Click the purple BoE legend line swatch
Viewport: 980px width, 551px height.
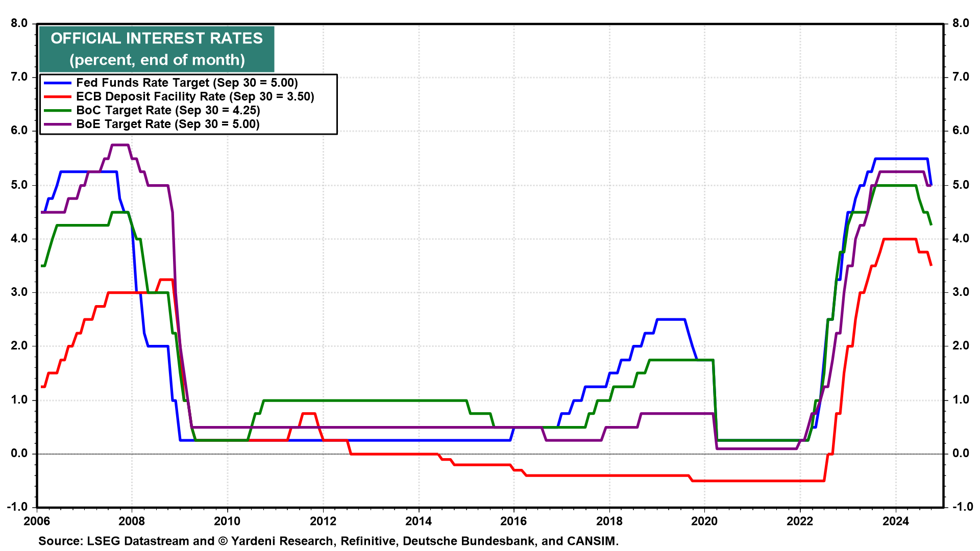tap(57, 124)
